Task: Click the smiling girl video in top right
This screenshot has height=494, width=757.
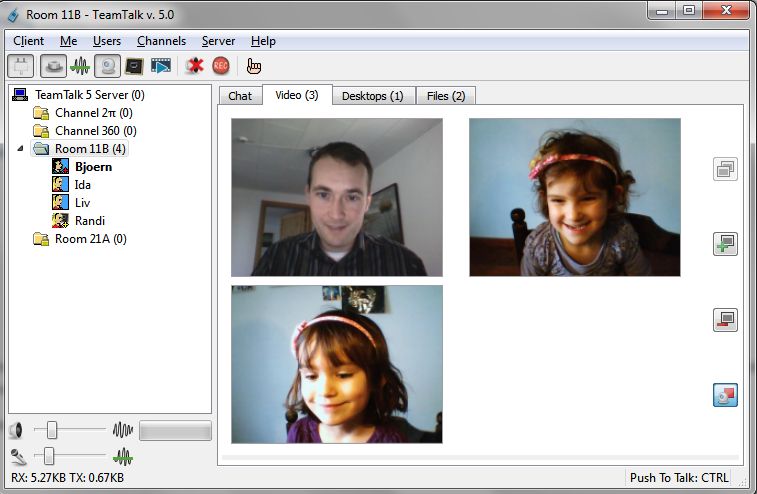Action: point(574,197)
